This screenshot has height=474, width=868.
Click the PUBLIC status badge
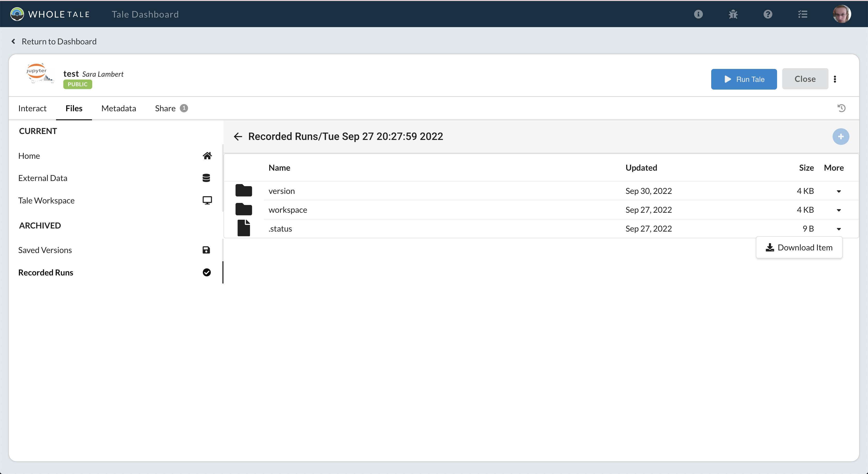pyautogui.click(x=77, y=84)
